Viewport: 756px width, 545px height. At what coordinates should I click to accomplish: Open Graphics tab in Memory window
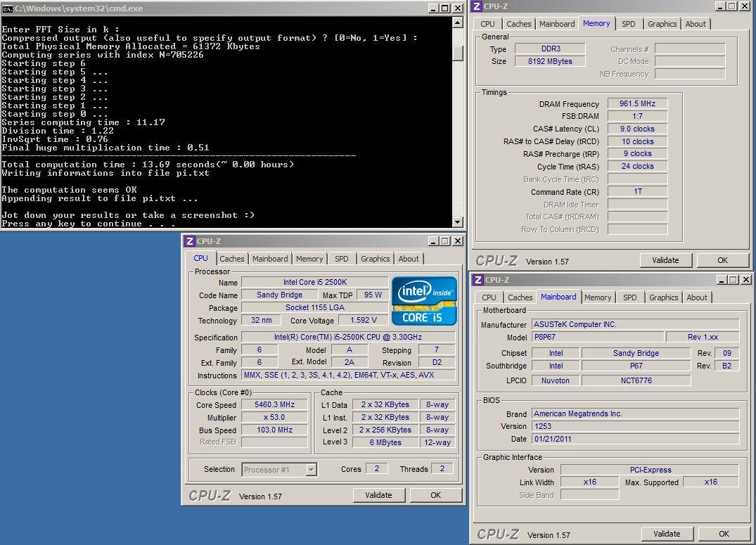pyautogui.click(x=662, y=24)
